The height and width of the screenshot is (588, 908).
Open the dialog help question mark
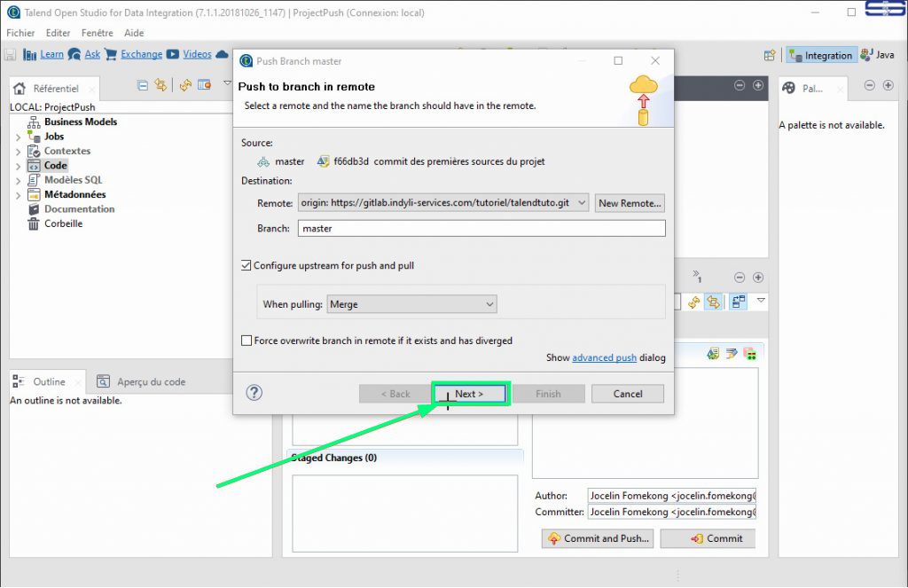(x=254, y=393)
